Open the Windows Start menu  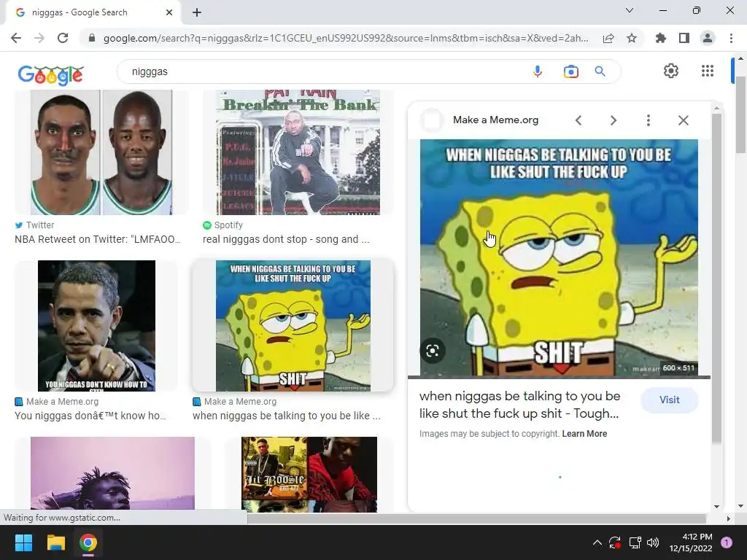pos(23,542)
